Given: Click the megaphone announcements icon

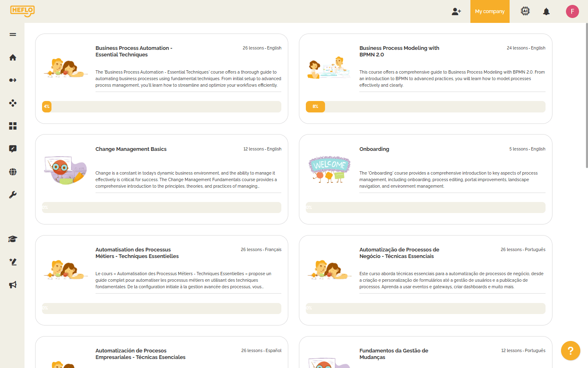Looking at the screenshot, I should pyautogui.click(x=13, y=285).
